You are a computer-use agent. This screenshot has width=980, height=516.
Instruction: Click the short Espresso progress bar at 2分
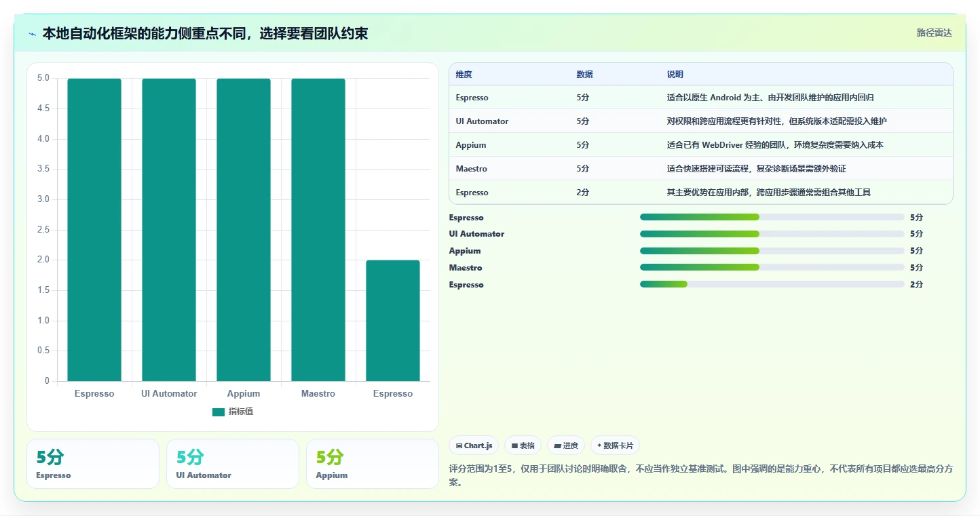point(772,284)
